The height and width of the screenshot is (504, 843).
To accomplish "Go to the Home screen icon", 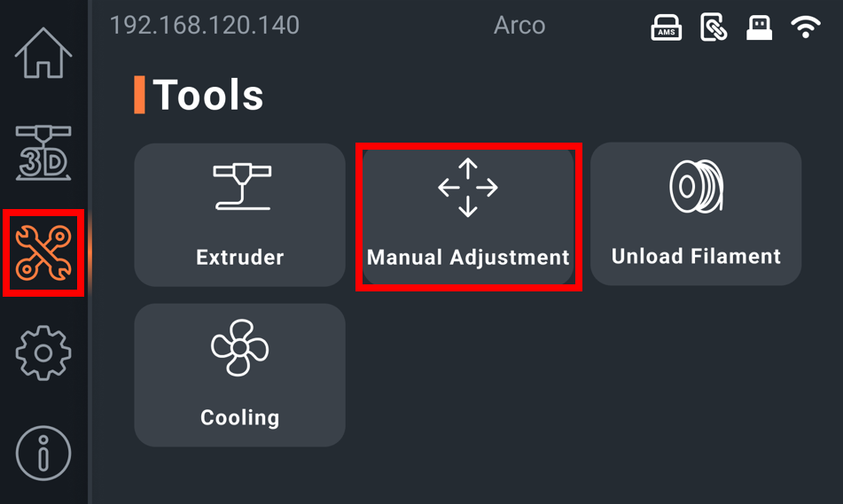I will (43, 53).
